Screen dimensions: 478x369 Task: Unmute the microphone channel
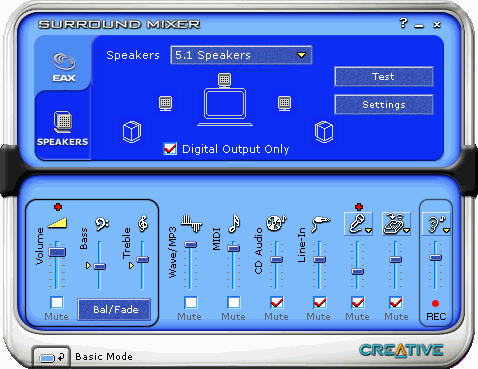pos(358,303)
